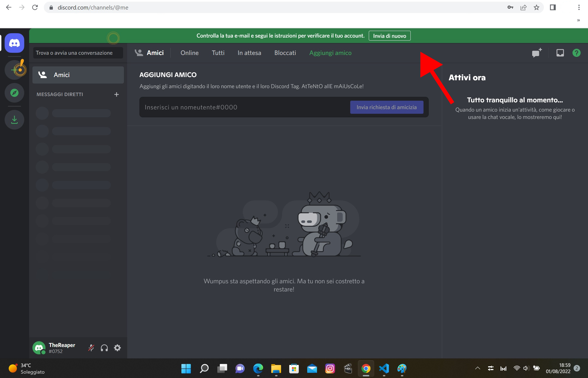Start a conversation with the plus next to Messaggi Diretti

(117, 94)
